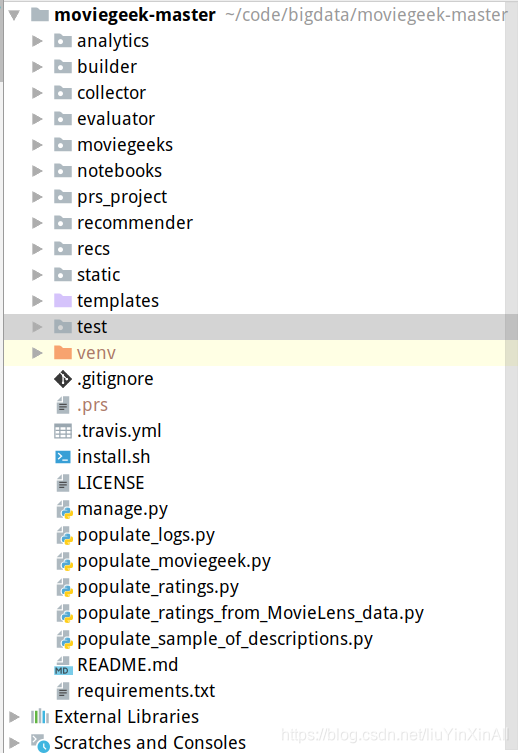Screen dimensions: 518x753
Task: Click the moviegeeks package folder icon
Action: pyautogui.click(x=62, y=145)
